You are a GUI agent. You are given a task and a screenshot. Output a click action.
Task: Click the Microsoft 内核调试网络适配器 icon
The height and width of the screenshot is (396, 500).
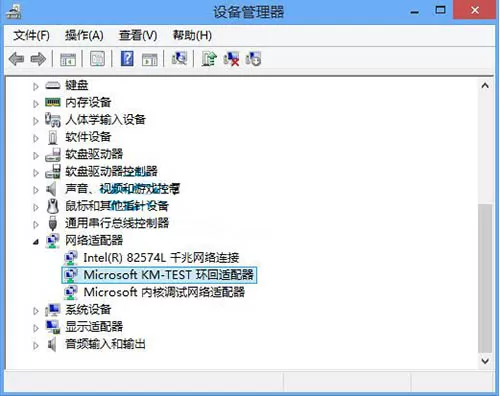[x=71, y=292]
